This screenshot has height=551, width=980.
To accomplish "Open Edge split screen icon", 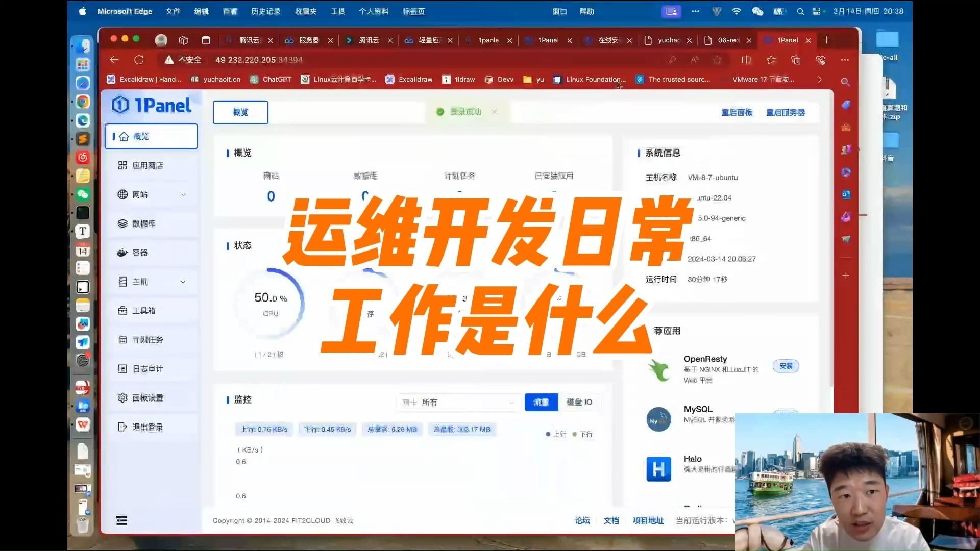I will coord(746,60).
